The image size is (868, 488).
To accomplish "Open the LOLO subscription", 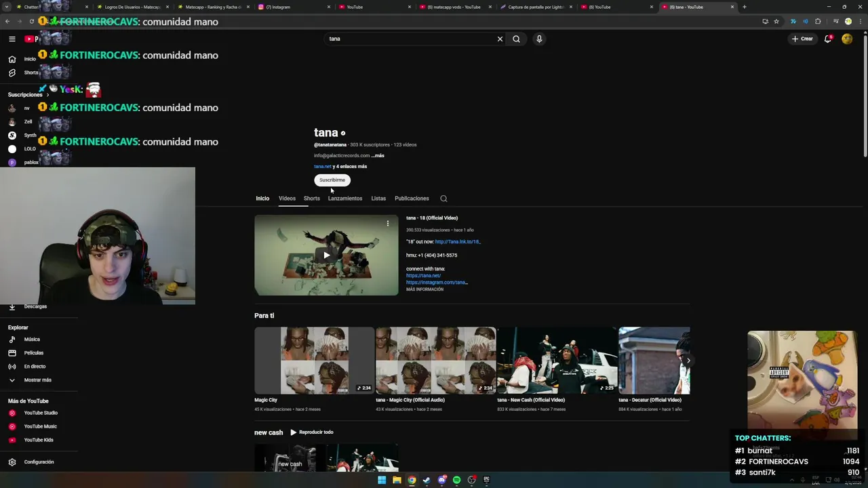I will tap(22, 149).
